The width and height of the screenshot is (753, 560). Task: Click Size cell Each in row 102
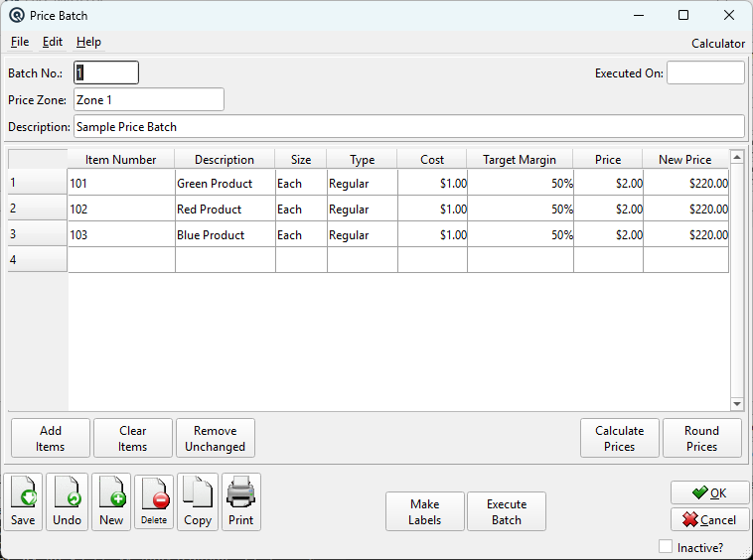click(x=302, y=209)
